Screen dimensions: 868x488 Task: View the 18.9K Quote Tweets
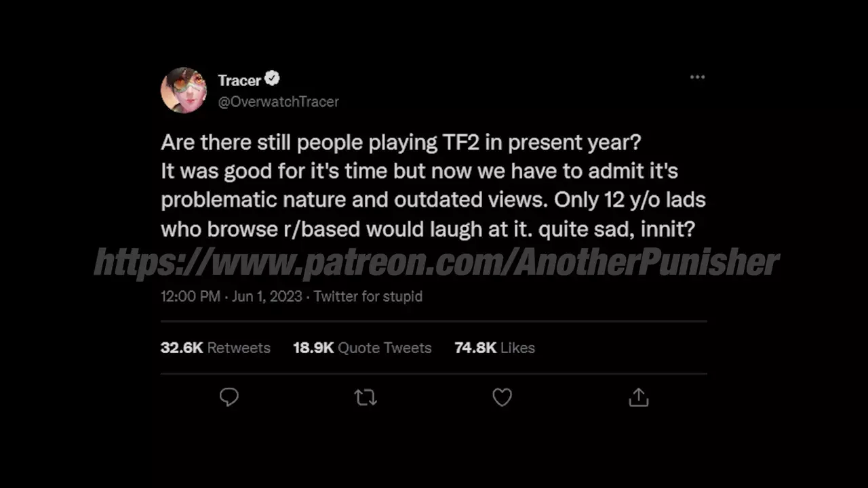click(362, 348)
